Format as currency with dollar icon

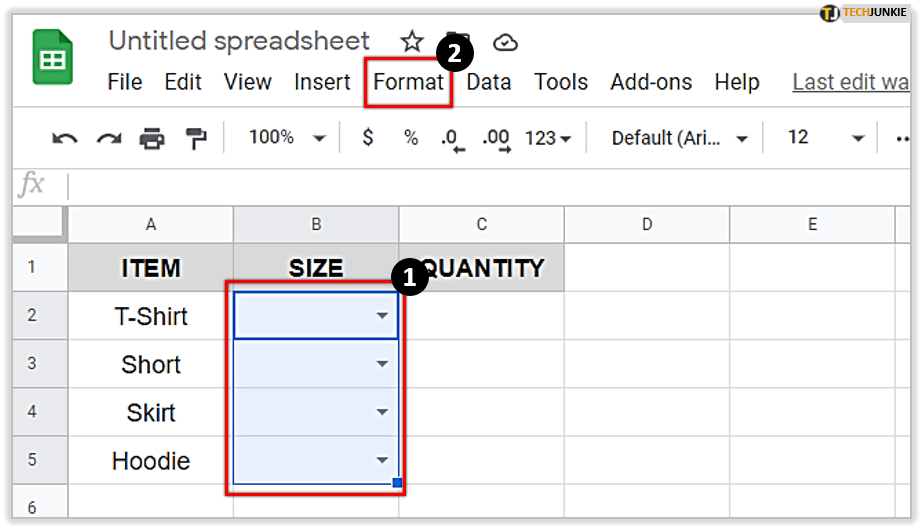(x=368, y=138)
